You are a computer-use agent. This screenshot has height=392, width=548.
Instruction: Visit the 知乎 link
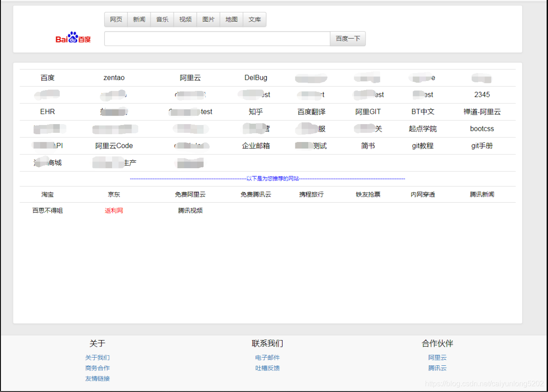pos(256,112)
